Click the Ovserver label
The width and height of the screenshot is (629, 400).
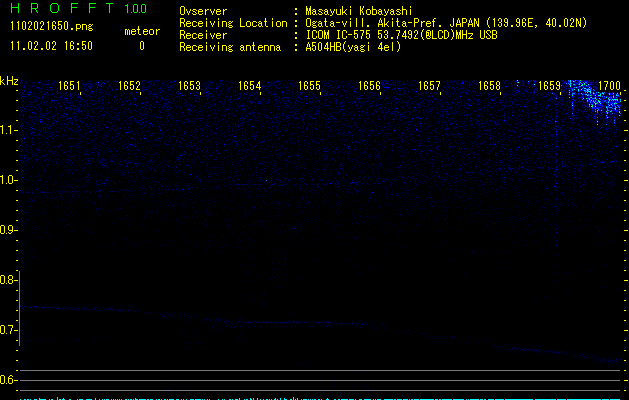[x=203, y=11]
